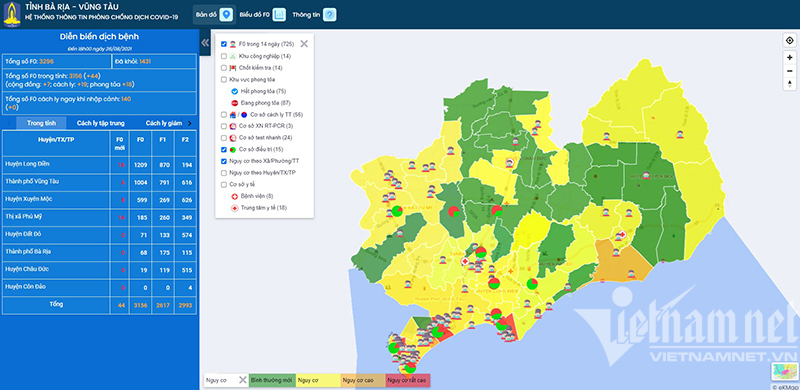The height and width of the screenshot is (390, 800).
Task: Close the Nguy cơ legend bar
Action: tap(243, 380)
